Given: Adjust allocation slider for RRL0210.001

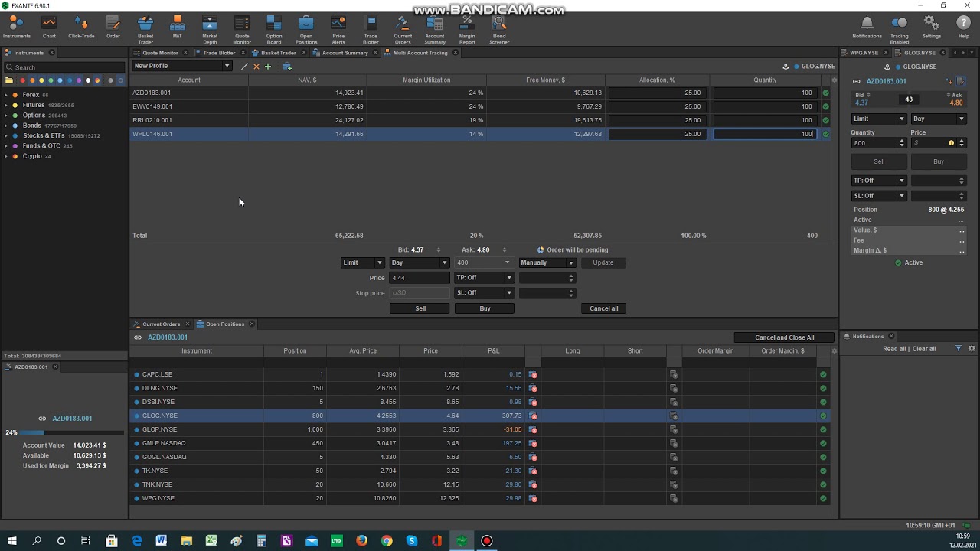Looking at the screenshot, I should click(x=656, y=120).
